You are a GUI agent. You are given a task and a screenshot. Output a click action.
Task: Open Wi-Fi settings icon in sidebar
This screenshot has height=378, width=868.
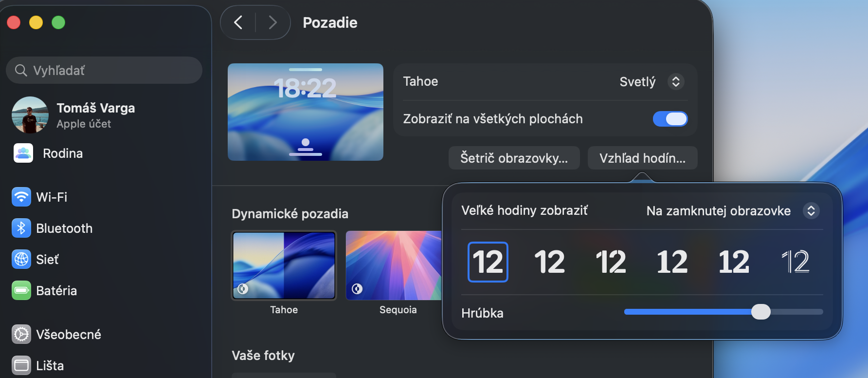[21, 197]
